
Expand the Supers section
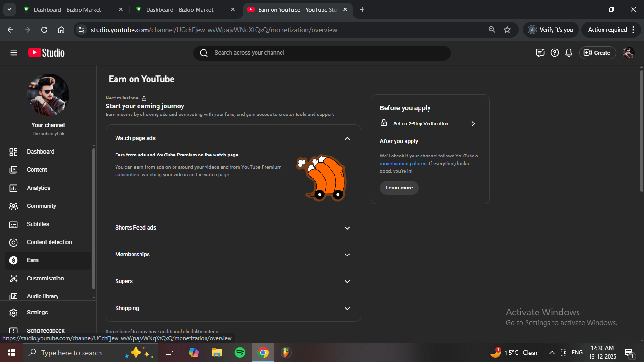pyautogui.click(x=347, y=281)
